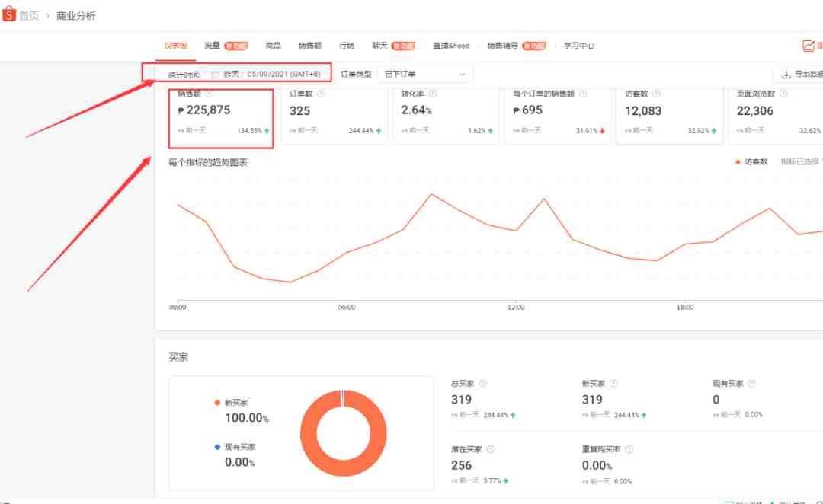Image resolution: width=823 pixels, height=504 pixels.
Task: Switch to the 仪表板 tab
Action: pyautogui.click(x=175, y=46)
